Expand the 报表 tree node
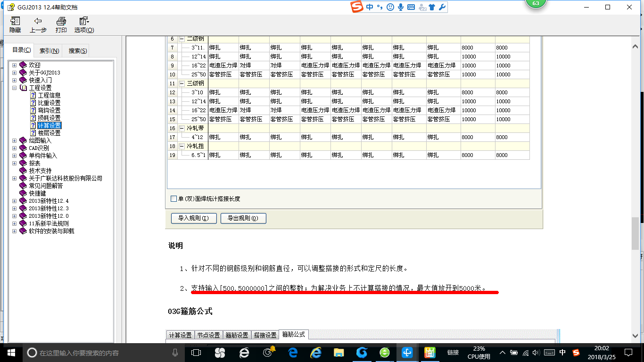 (x=14, y=163)
